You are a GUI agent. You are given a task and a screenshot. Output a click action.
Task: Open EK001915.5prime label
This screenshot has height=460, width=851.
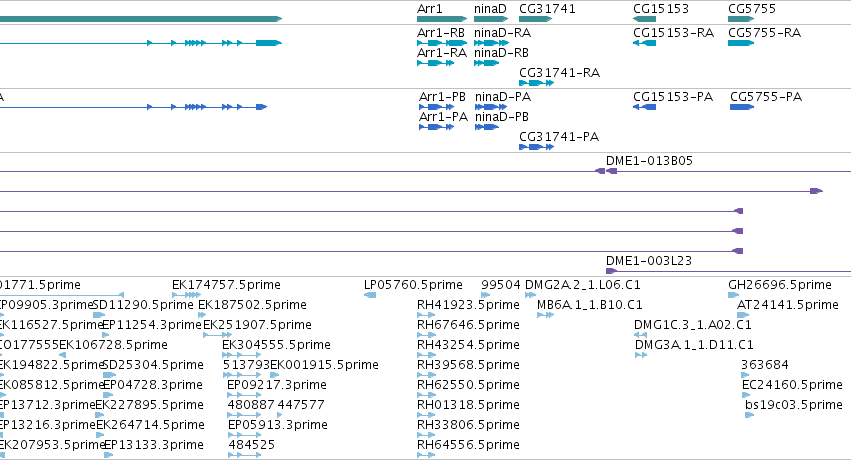point(325,365)
